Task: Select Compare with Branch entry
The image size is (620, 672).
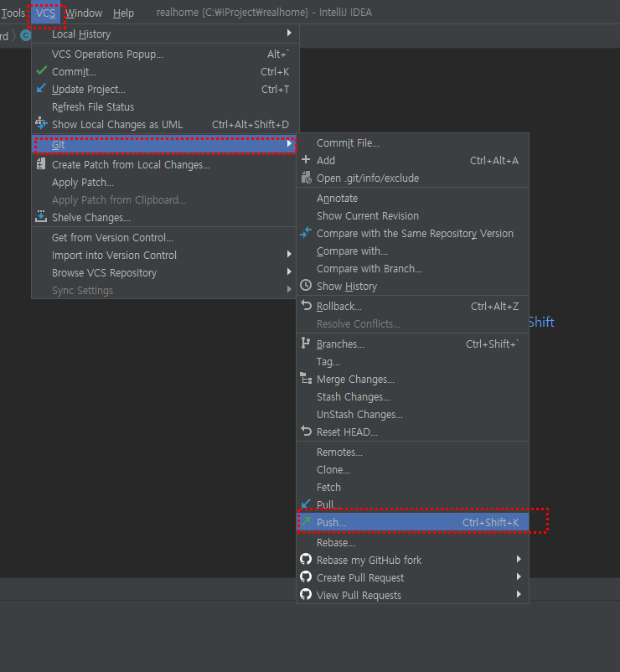Action: click(412, 268)
